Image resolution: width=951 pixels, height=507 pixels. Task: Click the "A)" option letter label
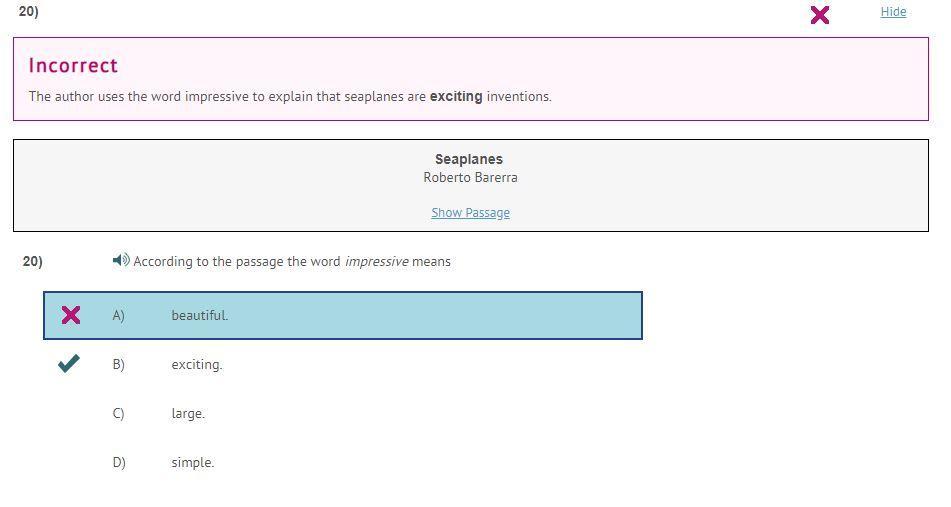click(x=118, y=315)
